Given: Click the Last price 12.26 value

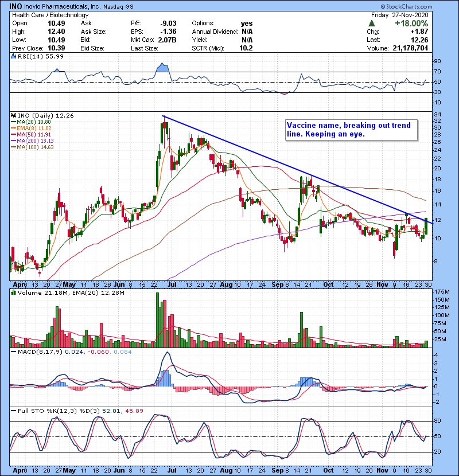Looking at the screenshot, I should pyautogui.click(x=419, y=40).
